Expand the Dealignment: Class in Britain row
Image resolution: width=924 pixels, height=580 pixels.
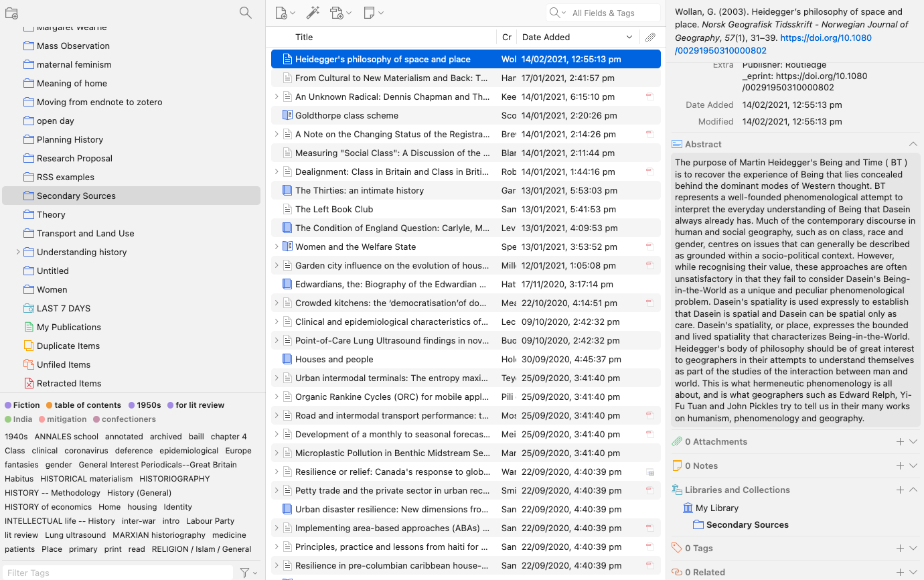tap(276, 171)
